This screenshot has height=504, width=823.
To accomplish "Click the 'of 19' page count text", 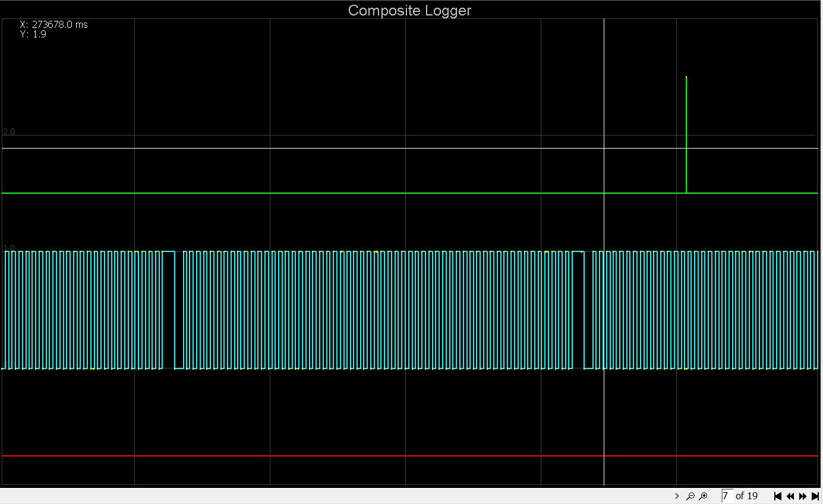I will click(x=746, y=496).
